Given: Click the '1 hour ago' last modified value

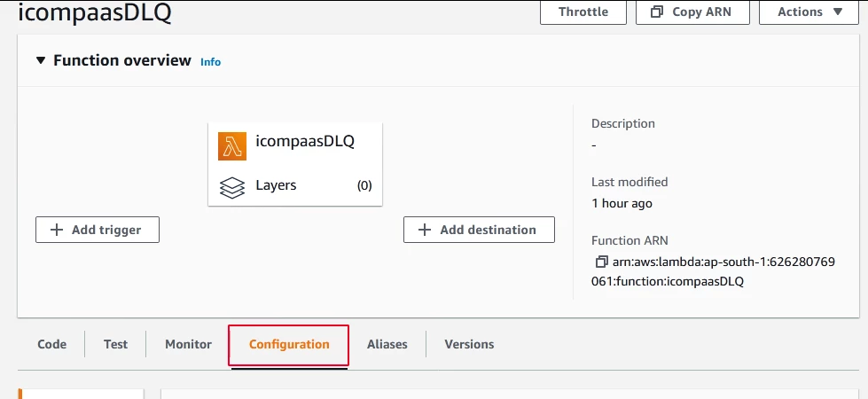Looking at the screenshot, I should (622, 203).
